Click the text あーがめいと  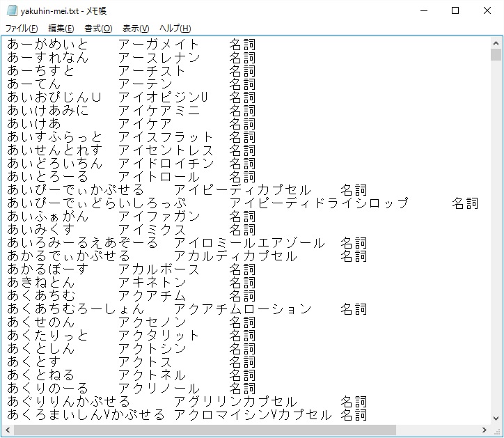coord(47,45)
